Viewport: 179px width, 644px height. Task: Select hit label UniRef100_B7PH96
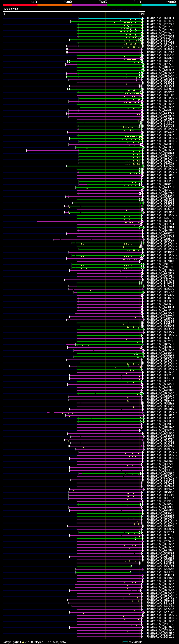[x=161, y=221]
